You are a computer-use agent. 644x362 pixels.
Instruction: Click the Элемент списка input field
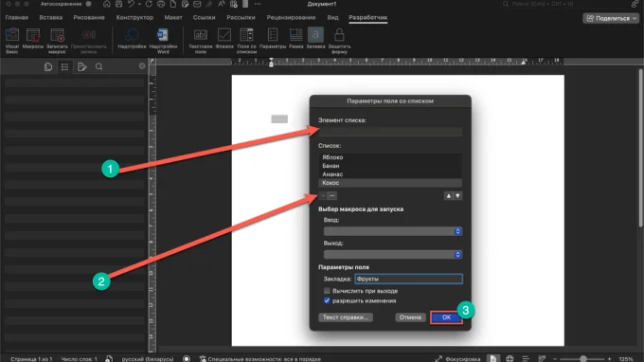(x=390, y=132)
